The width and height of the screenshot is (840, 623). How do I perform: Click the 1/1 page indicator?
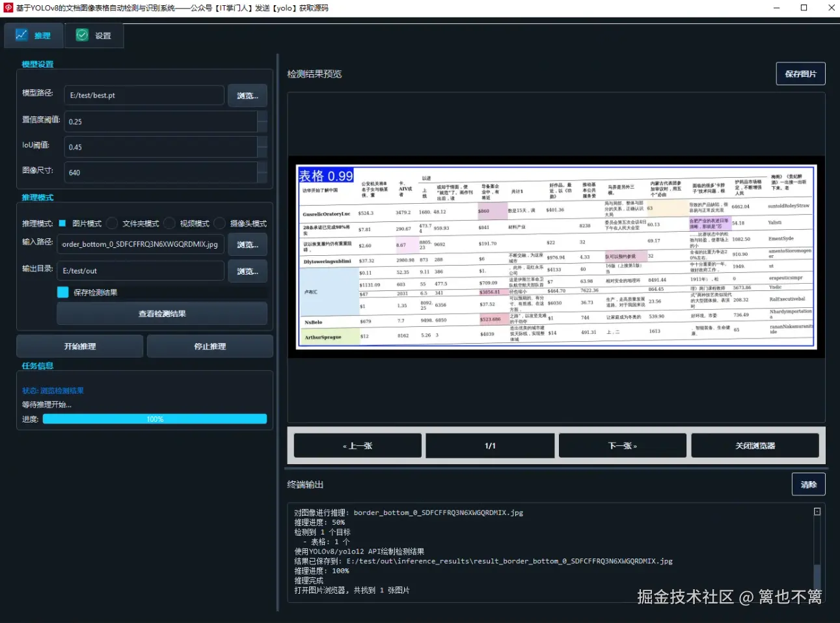(490, 446)
